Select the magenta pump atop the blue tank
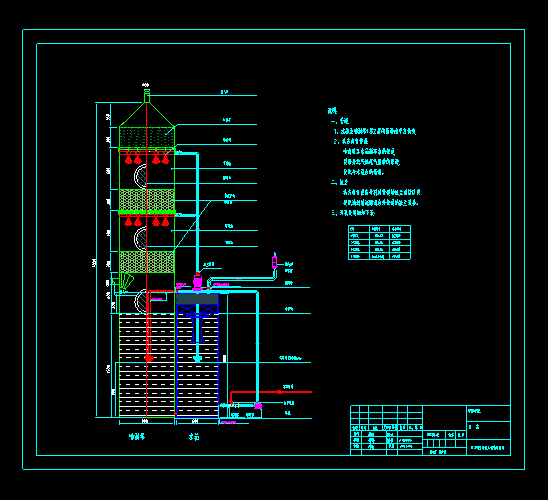Screen dimensions: 548x500 tap(197, 282)
